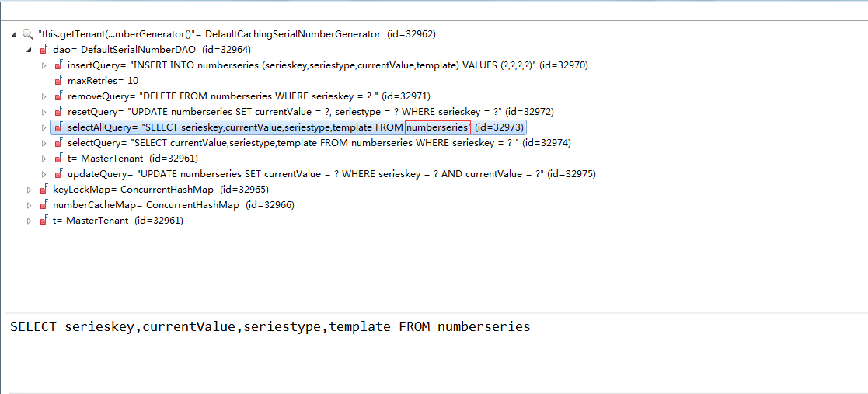Select the dao= DefaultSerialNumberDAO row
The image size is (868, 394).
pyautogui.click(x=152, y=50)
